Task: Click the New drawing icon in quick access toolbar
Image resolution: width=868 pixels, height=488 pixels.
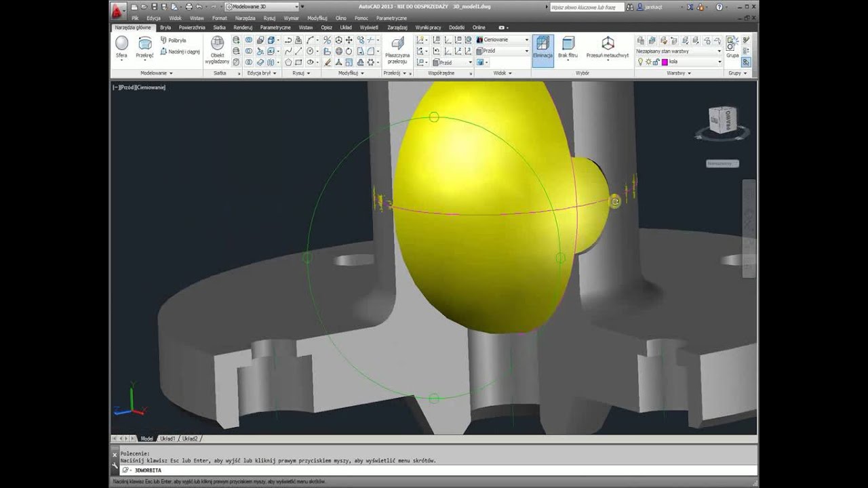Action: [x=136, y=7]
